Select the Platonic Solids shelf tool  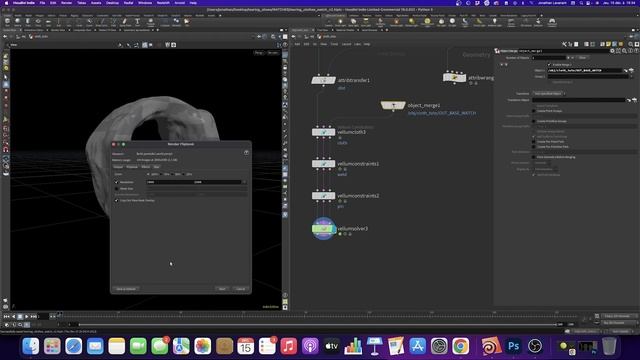click(x=151, y=22)
